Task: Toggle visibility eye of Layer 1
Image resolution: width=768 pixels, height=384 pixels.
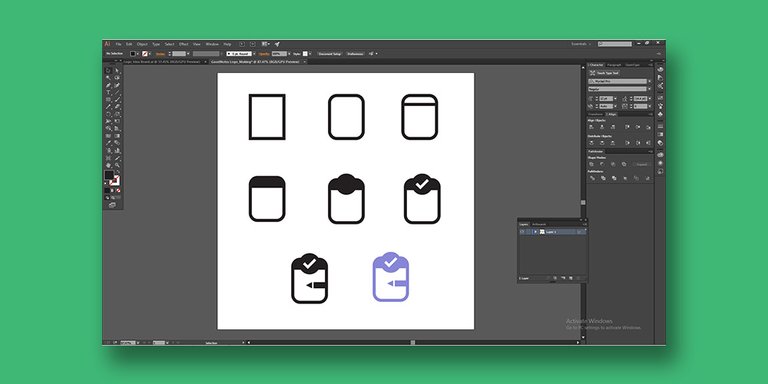Action: 522,232
